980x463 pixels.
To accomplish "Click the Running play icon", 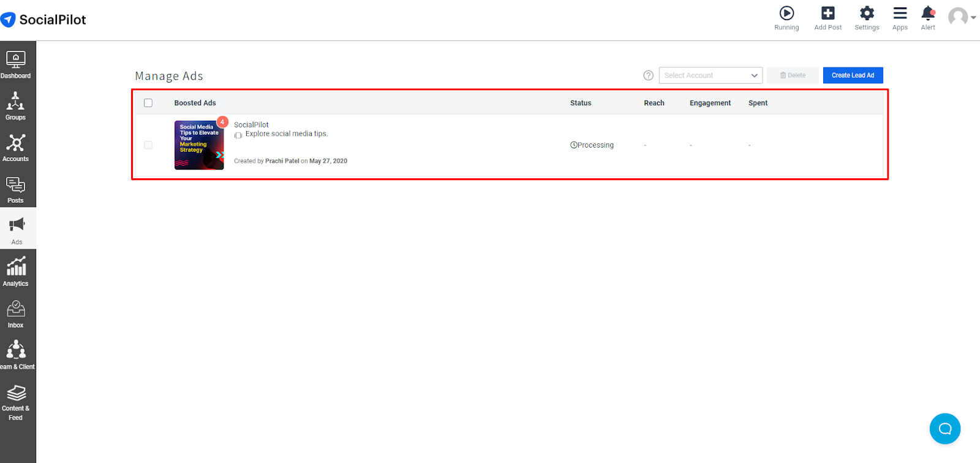I will (786, 13).
